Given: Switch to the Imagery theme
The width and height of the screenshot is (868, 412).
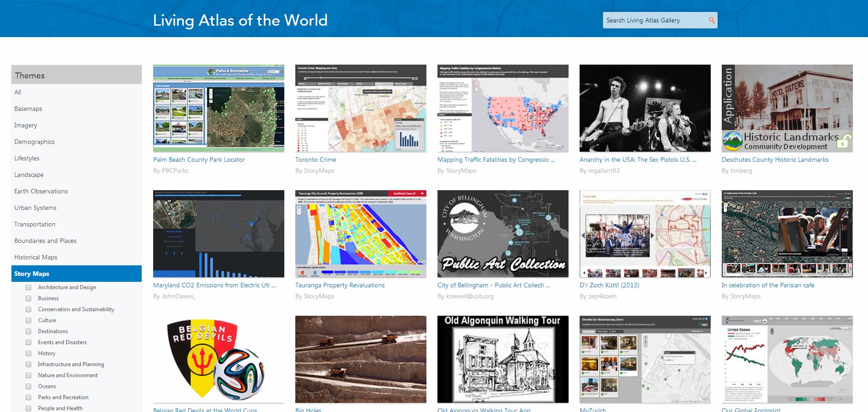Looking at the screenshot, I should 77,125.
